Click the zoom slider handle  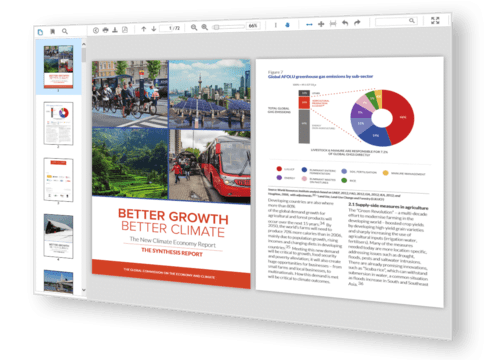pos(217,27)
